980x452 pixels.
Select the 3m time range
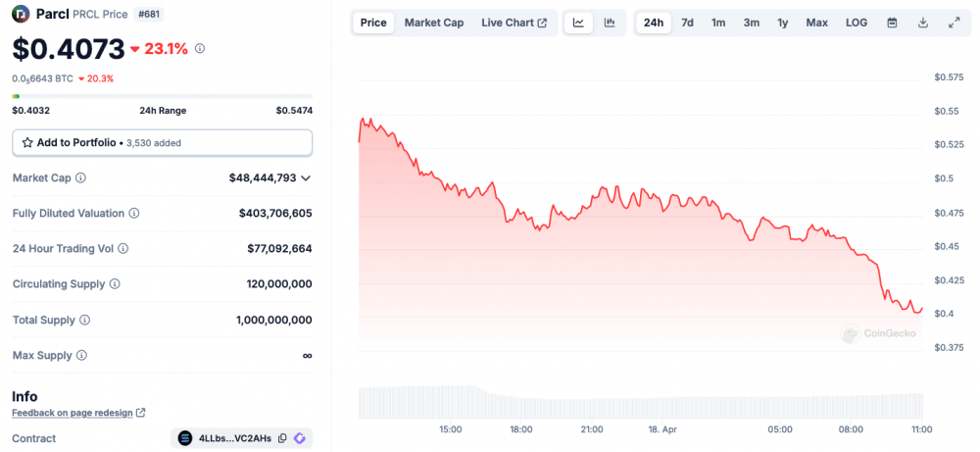tap(752, 24)
